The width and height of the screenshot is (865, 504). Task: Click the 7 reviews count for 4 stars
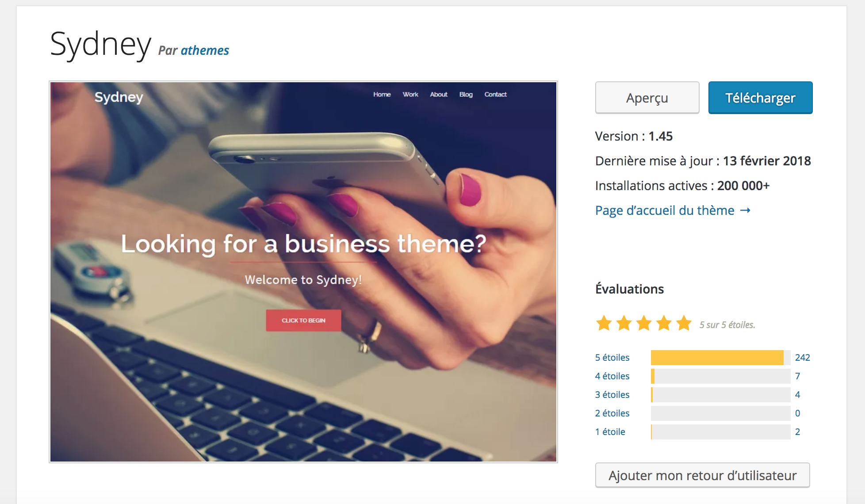coord(797,376)
